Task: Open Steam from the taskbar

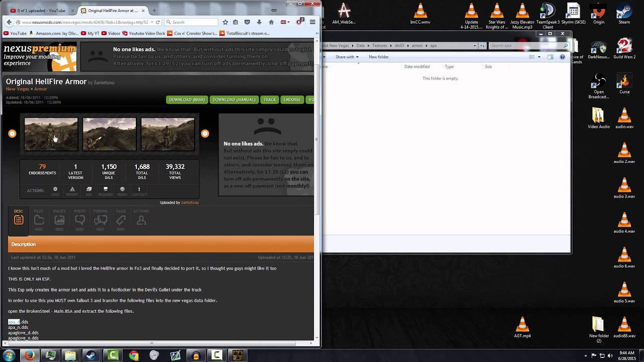Action: [91, 355]
